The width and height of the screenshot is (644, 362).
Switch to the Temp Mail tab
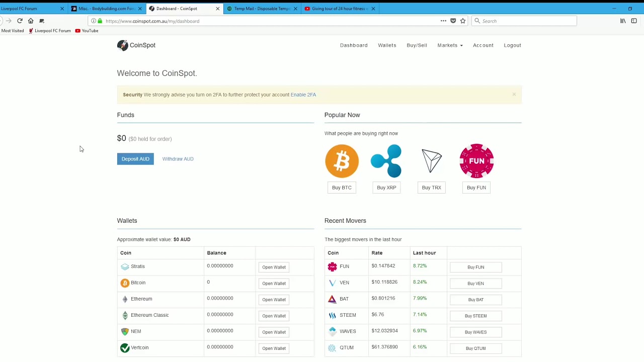click(262, 9)
